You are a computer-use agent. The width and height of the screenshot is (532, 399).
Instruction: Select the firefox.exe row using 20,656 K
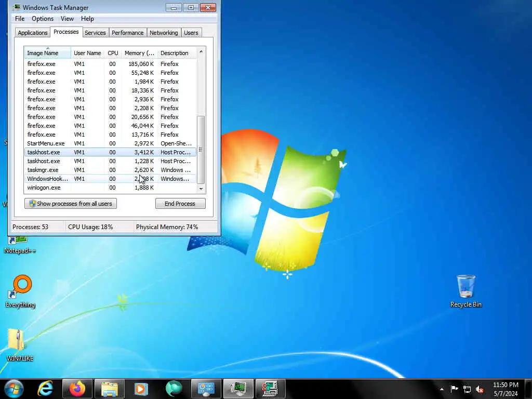click(111, 117)
